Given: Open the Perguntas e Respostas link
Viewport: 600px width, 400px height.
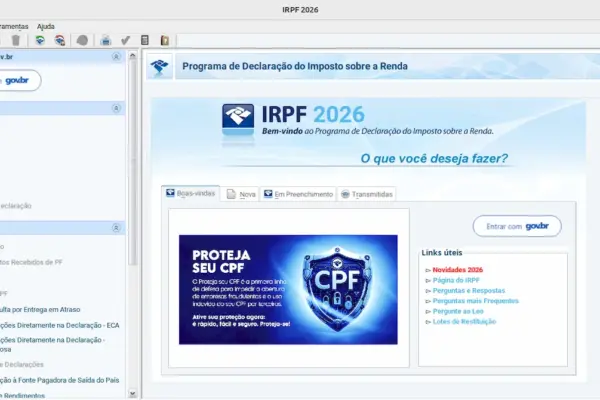Looking at the screenshot, I should pos(469,291).
